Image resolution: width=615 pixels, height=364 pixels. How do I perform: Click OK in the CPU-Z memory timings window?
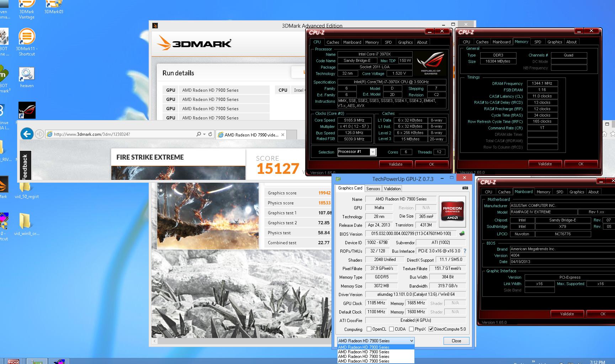[x=581, y=164]
